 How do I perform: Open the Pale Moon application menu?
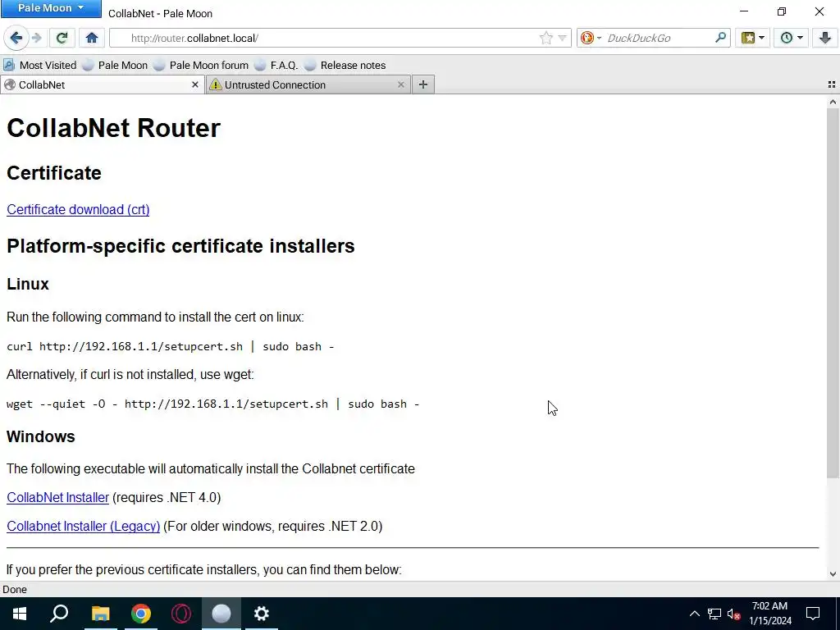click(x=51, y=8)
